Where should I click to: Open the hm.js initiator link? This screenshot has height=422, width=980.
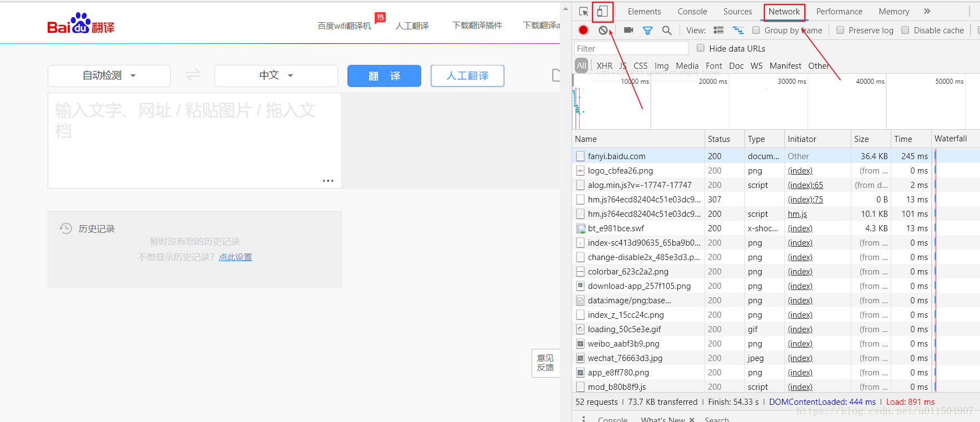797,214
